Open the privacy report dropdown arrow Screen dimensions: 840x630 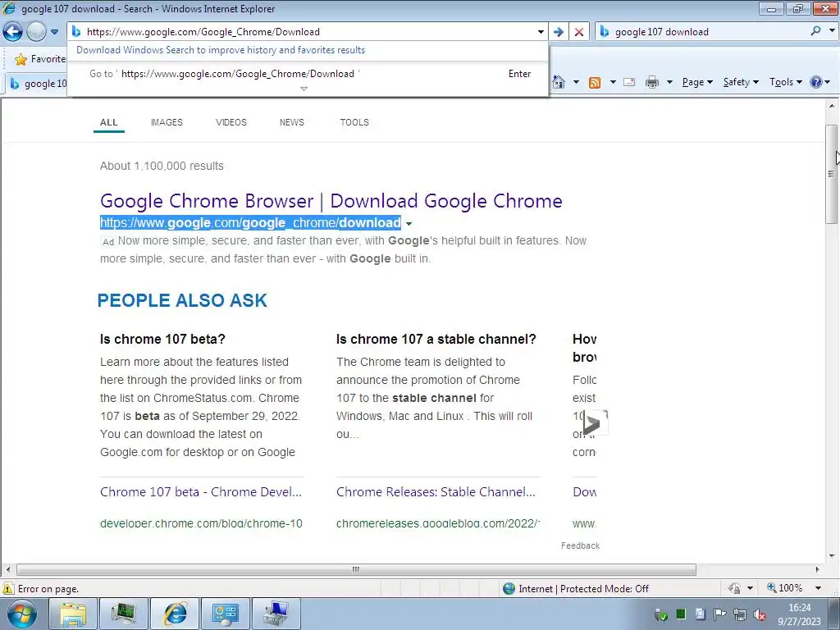coord(750,588)
